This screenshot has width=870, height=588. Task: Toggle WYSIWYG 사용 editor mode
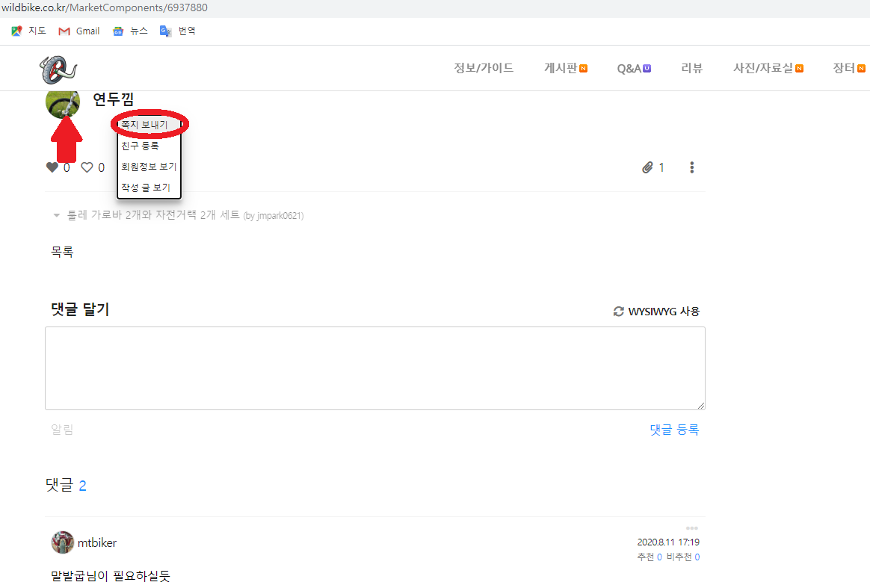coord(664,312)
